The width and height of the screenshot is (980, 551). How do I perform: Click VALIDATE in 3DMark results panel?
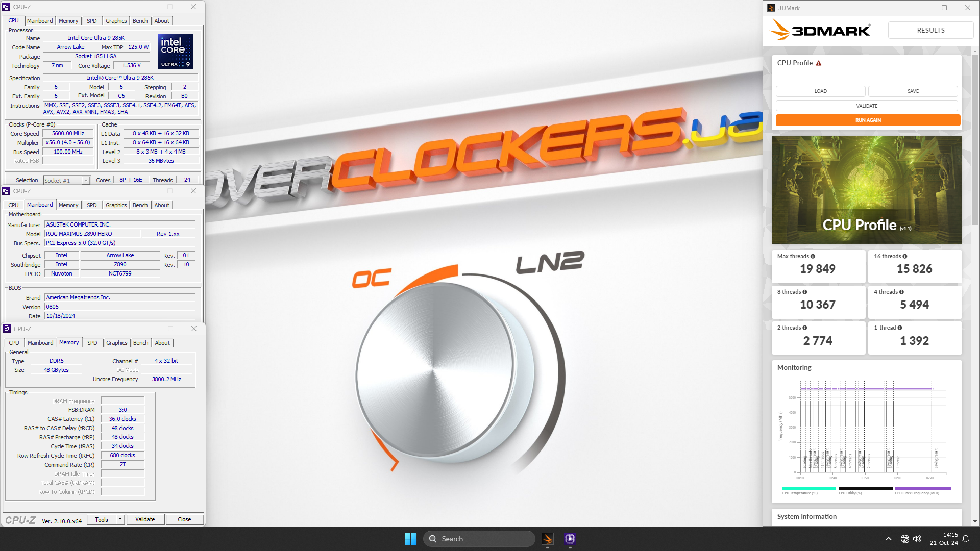(868, 105)
